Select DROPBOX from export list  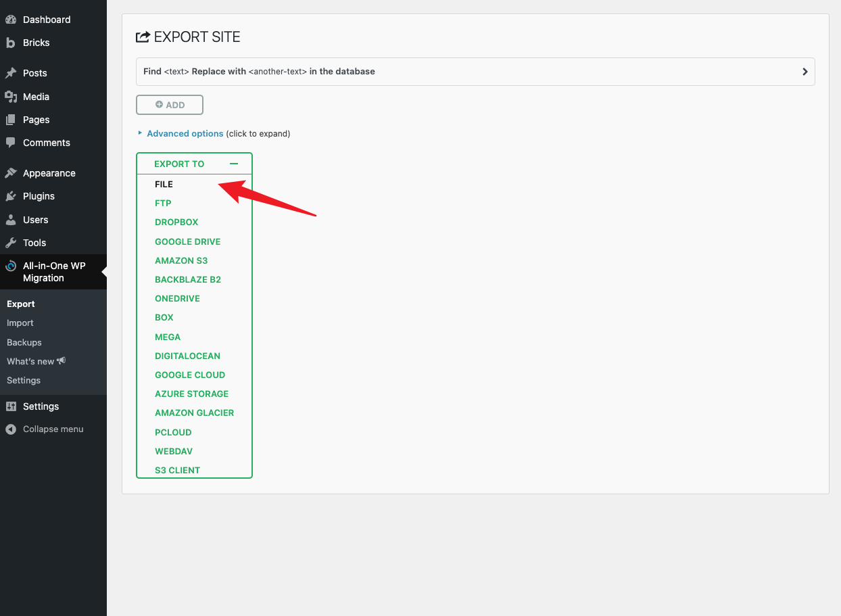click(x=176, y=222)
